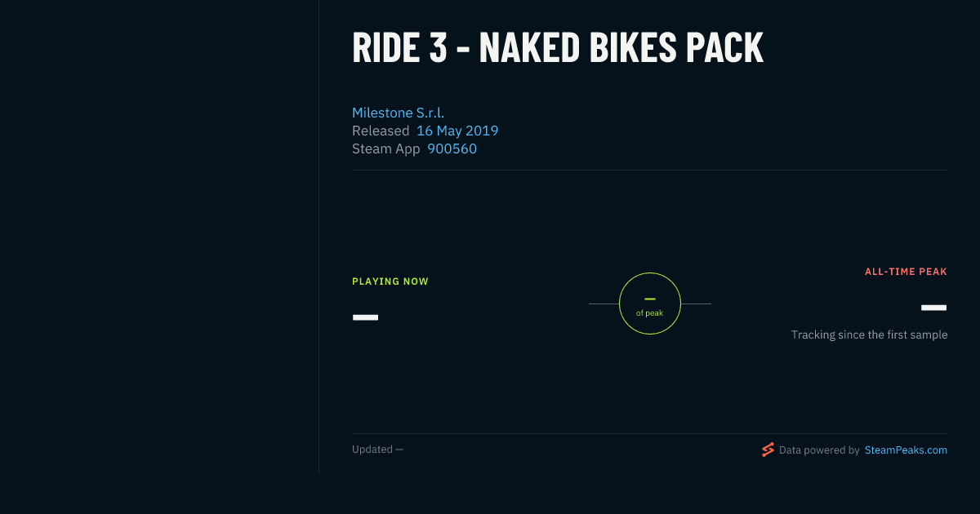Click the green of-peak circle indicator
This screenshot has height=514, width=980.
(x=650, y=304)
